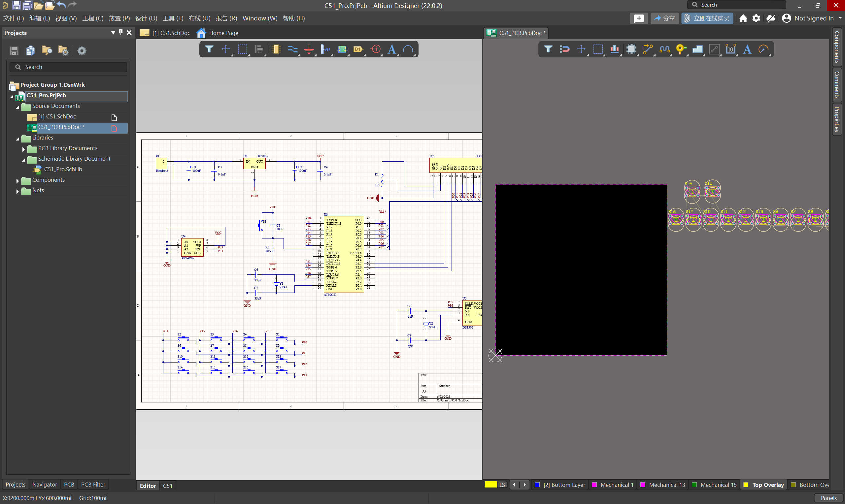Select the schematic net label D1 tool

click(x=358, y=49)
